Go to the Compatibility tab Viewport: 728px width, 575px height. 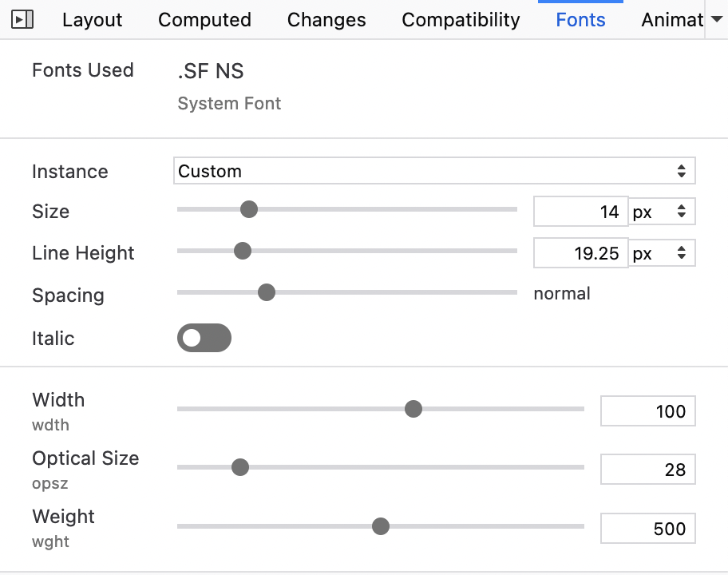pos(461,20)
